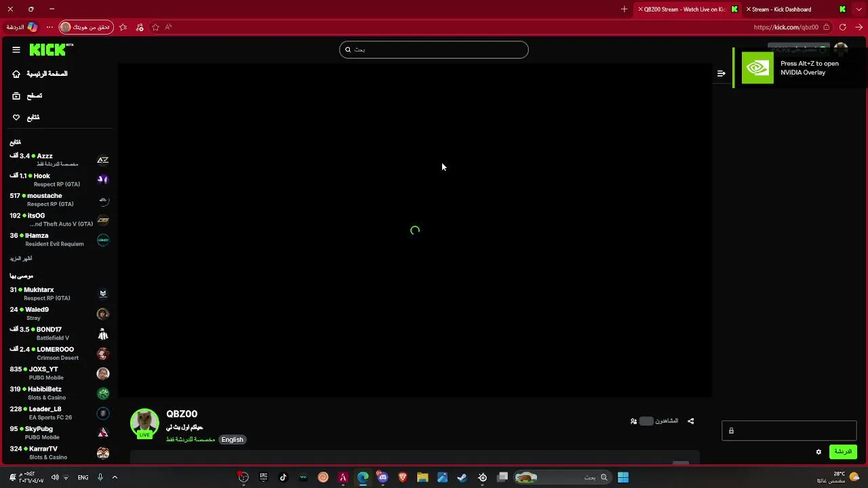Open the Copilot chat (الدردشة) button
The height and width of the screenshot is (488, 868).
(x=22, y=27)
